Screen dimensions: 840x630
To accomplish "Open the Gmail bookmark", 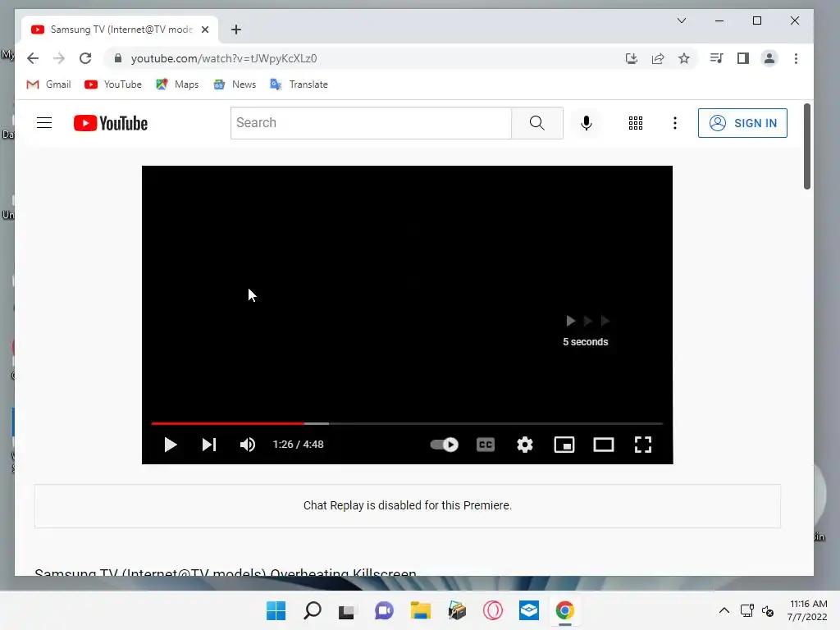I will [x=48, y=84].
